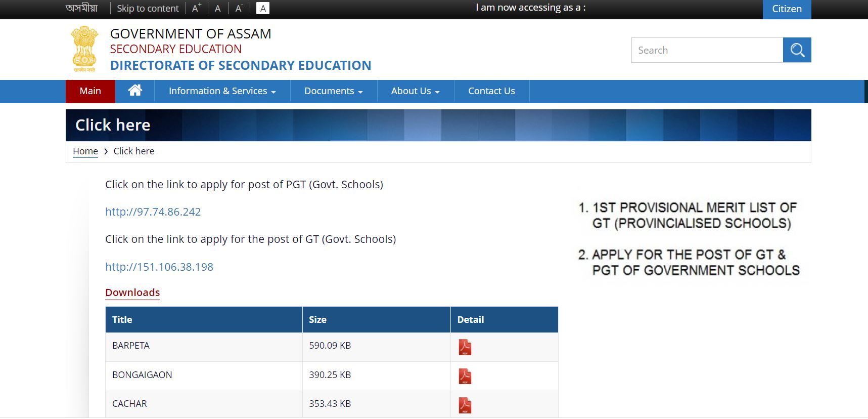Click the Size column header
The image size is (868, 419).
376,319
